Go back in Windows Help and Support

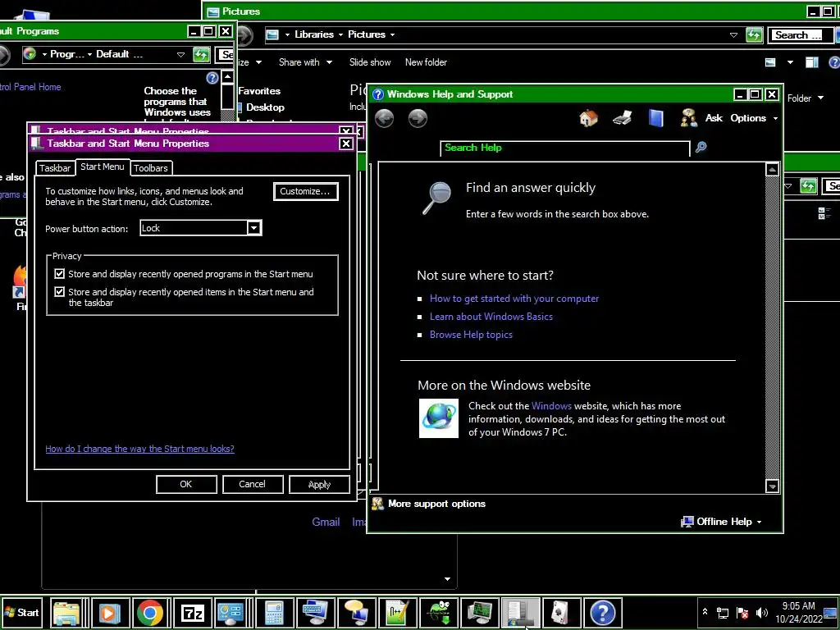tap(384, 118)
